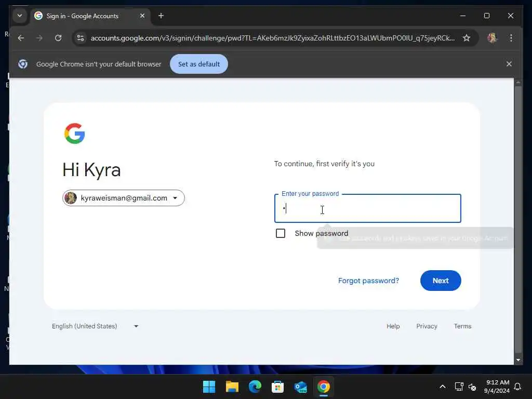Open the Chrome profile avatar
The image size is (532, 399).
[493, 38]
